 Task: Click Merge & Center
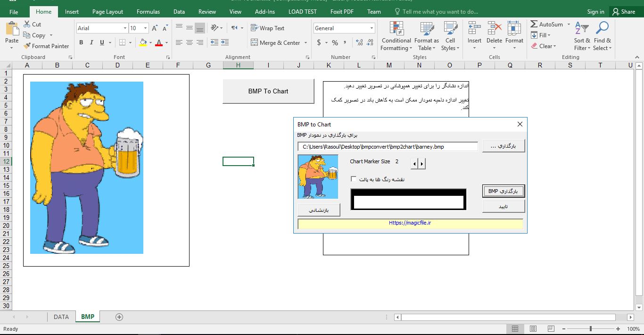point(275,42)
